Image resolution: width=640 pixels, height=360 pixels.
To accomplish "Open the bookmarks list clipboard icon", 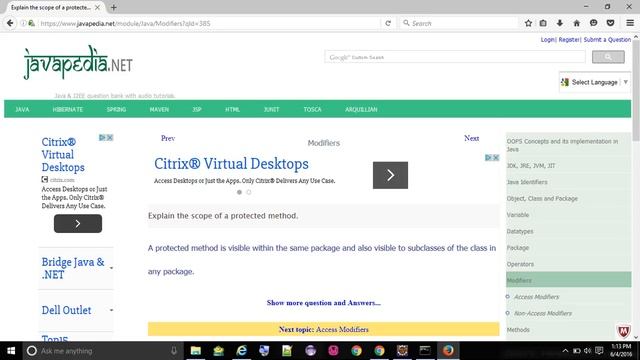I will point(543,23).
